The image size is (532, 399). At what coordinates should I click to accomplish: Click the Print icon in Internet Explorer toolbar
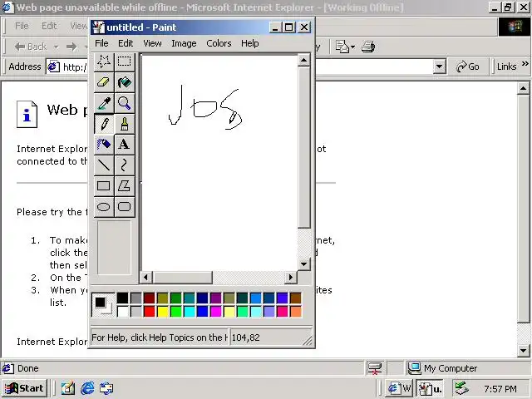tap(368, 47)
